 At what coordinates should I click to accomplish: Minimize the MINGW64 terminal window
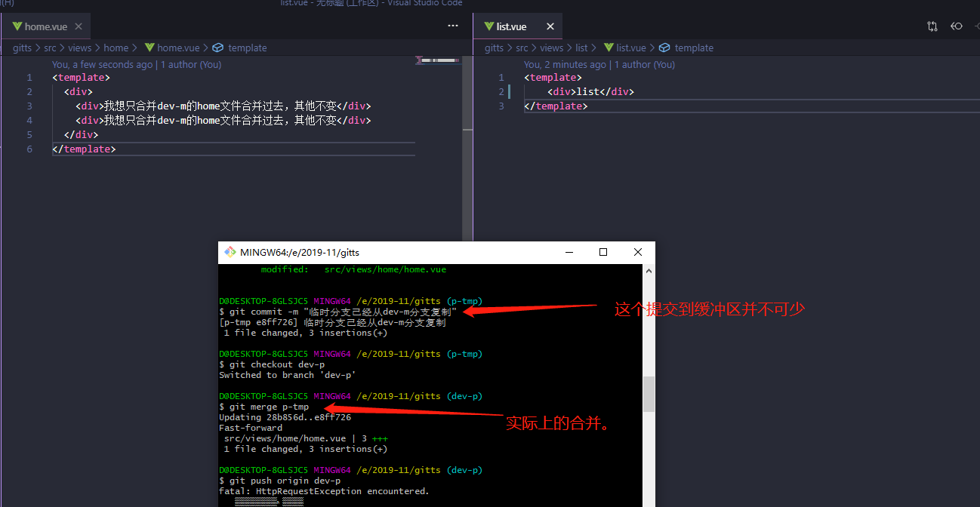[569, 252]
